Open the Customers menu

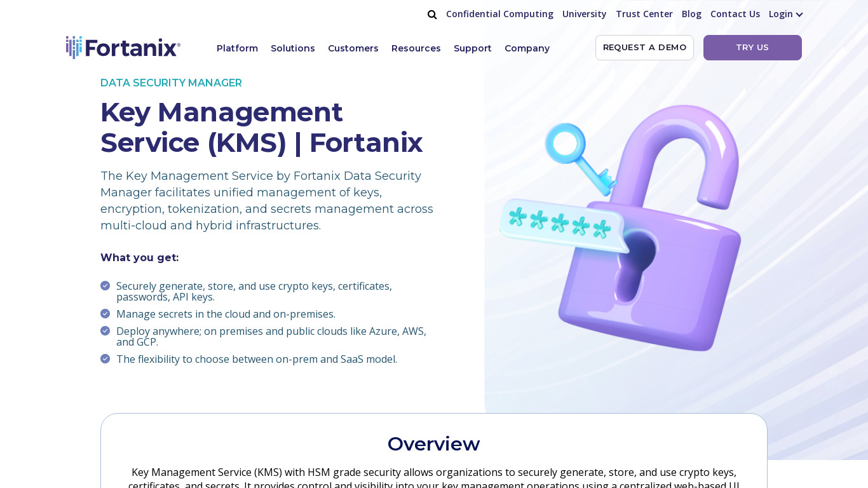(353, 48)
